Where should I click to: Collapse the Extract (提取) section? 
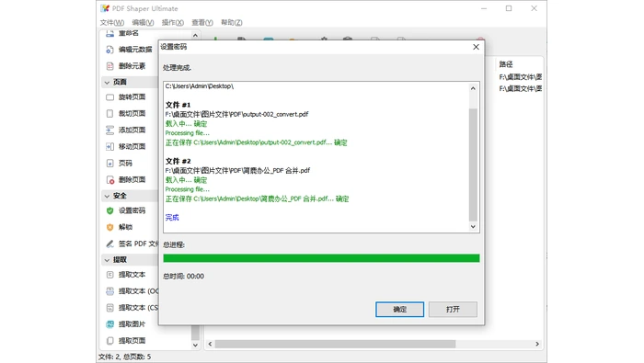[108, 260]
